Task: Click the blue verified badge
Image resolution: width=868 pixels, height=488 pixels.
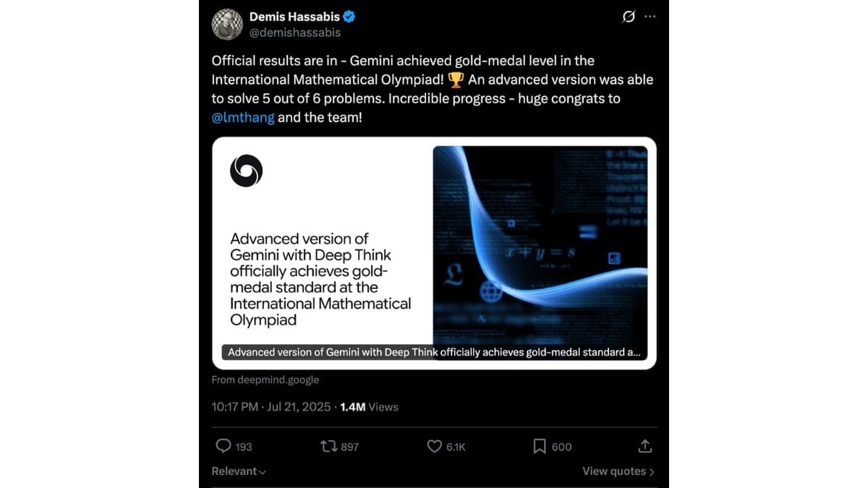Action: pyautogui.click(x=349, y=16)
